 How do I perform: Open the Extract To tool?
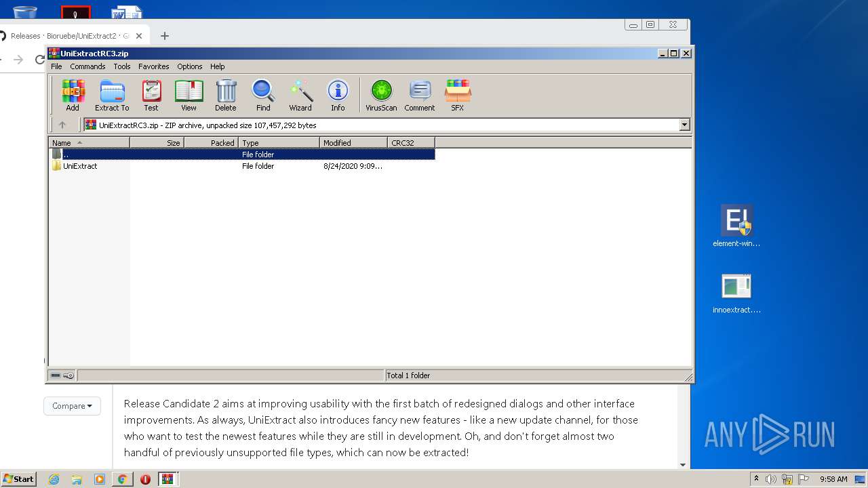112,95
